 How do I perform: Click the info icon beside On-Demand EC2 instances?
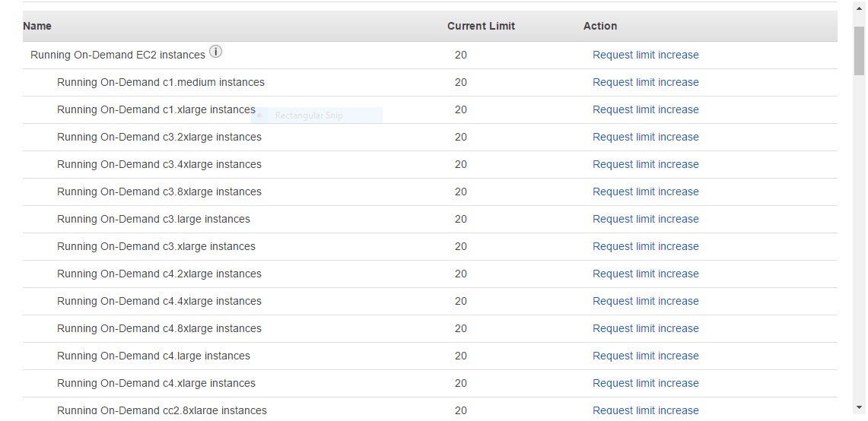(216, 52)
